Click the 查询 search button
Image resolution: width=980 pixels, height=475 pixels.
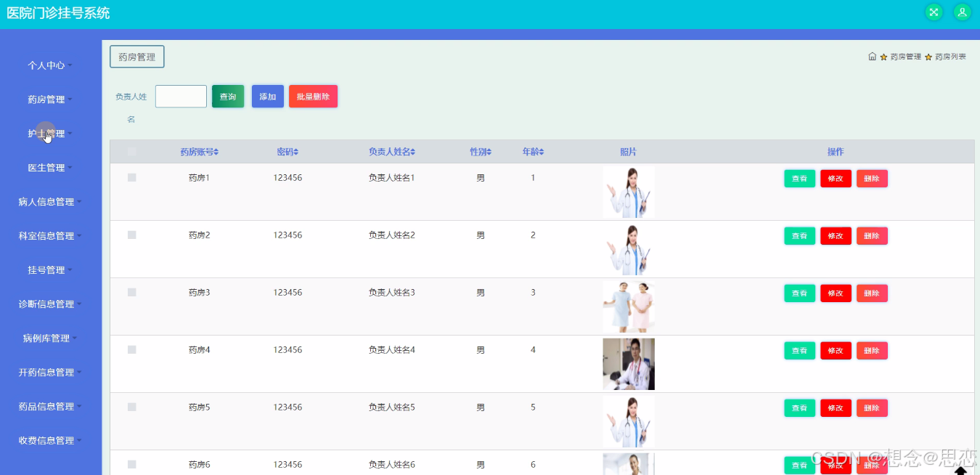228,97
